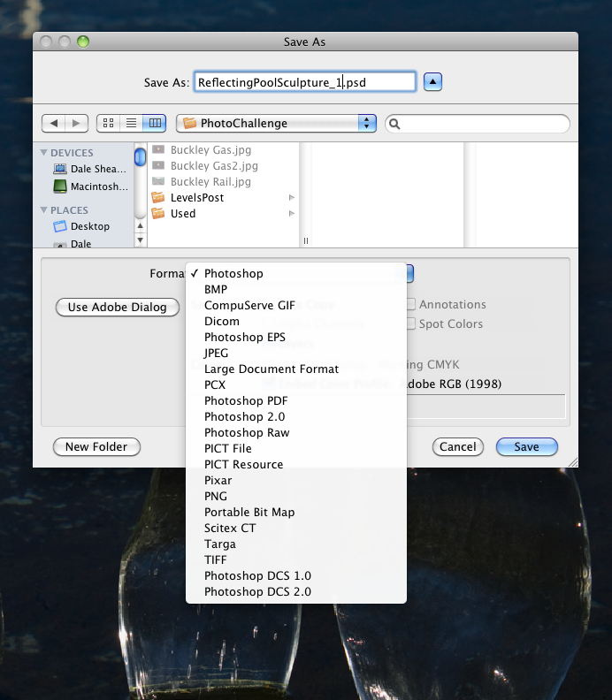
Task: Choose CompuServe GIF format
Action: (x=295, y=305)
